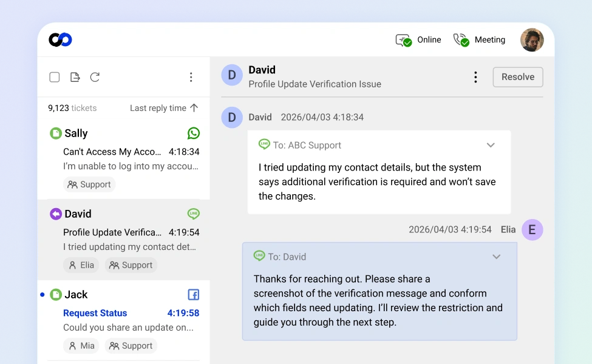Click David's purple reply status icon
592x364 pixels.
coord(56,214)
